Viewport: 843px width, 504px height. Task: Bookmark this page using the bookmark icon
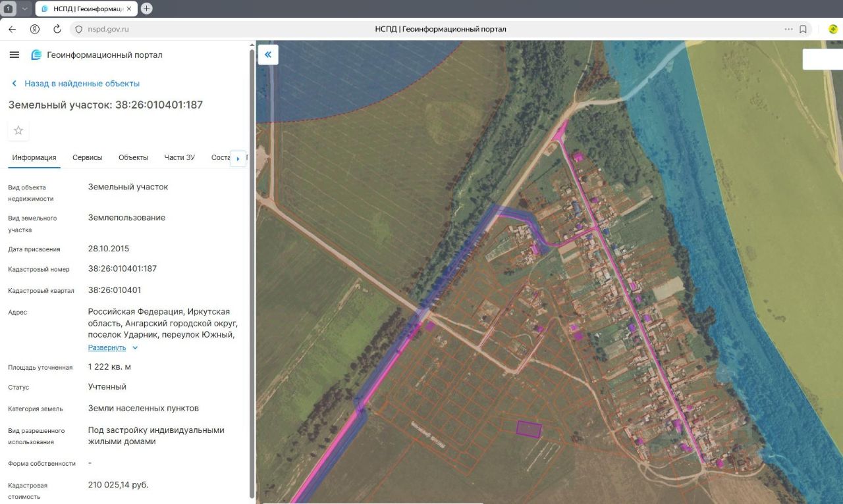(x=803, y=29)
